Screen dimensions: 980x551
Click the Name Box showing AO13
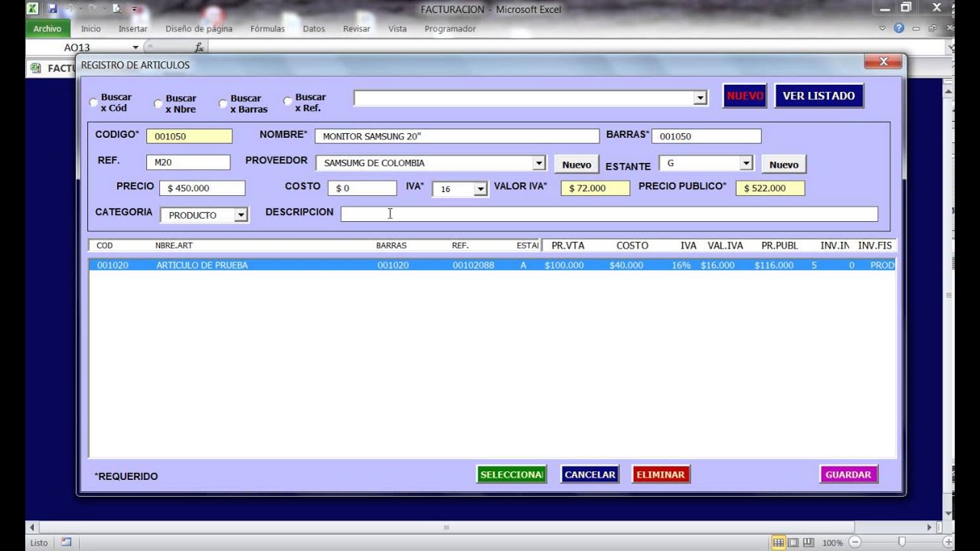coord(77,47)
